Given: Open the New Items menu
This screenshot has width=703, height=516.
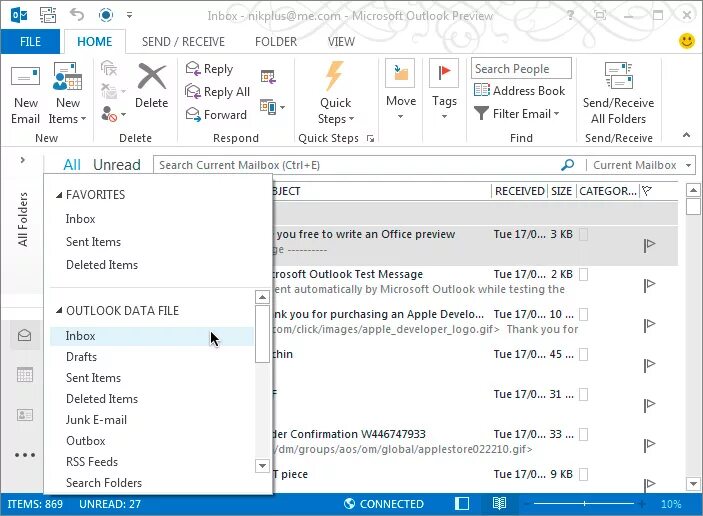Looking at the screenshot, I should [x=67, y=95].
